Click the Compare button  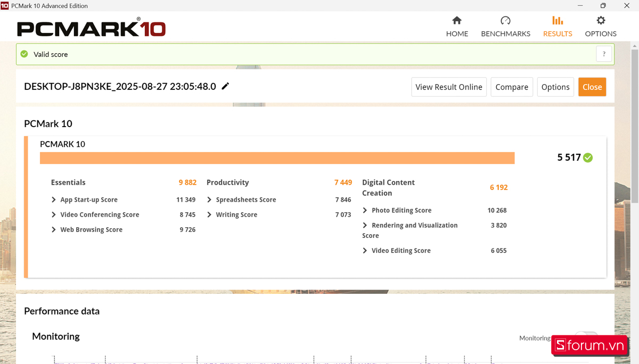click(512, 87)
